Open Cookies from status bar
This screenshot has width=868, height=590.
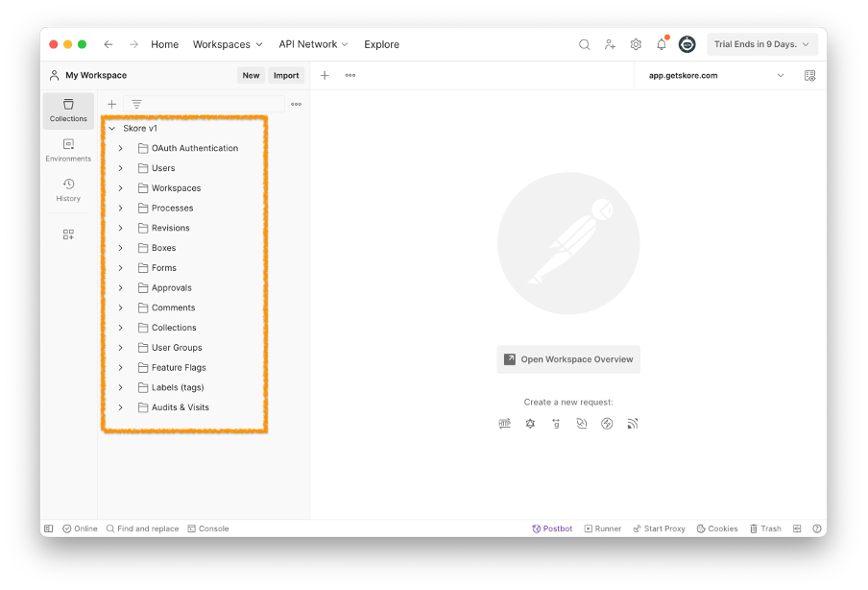point(717,529)
